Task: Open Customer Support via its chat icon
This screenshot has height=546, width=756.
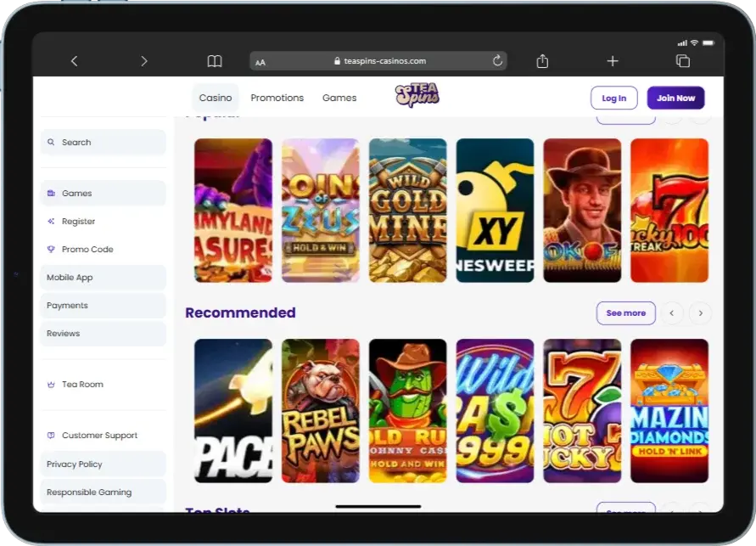Action: coord(53,435)
